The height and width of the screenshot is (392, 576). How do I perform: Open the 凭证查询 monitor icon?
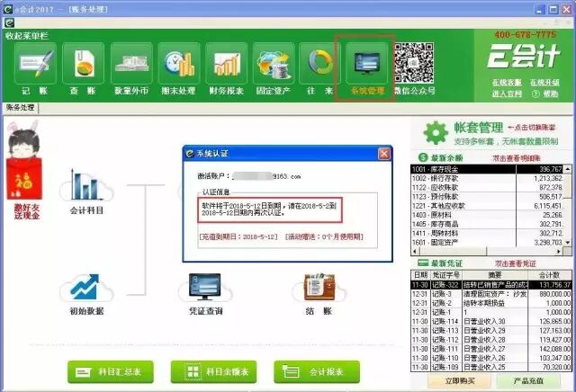click(x=205, y=288)
